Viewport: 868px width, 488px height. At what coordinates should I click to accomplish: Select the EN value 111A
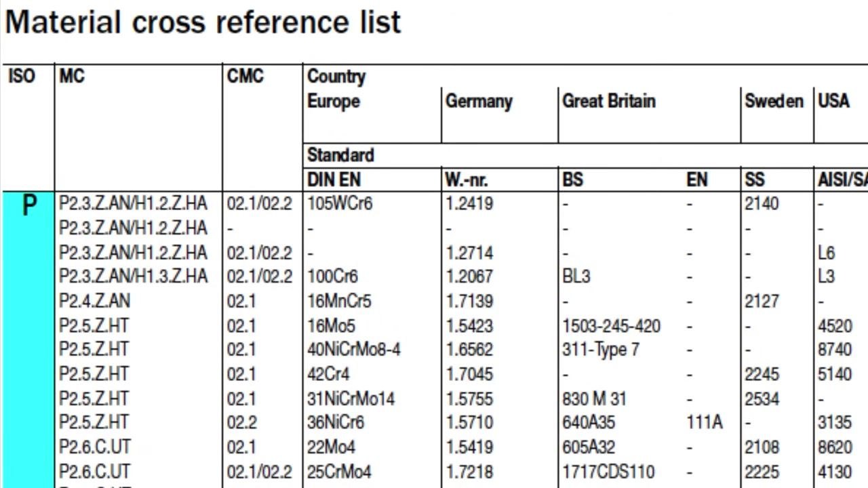click(705, 422)
